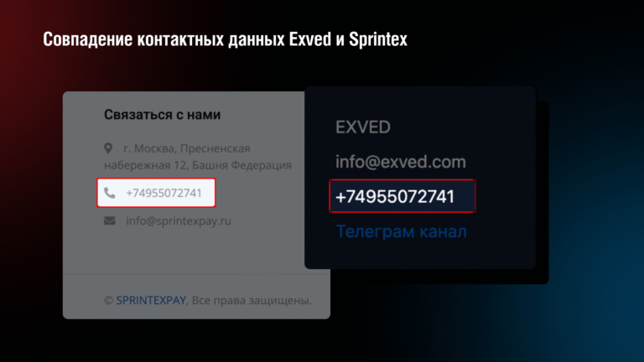Click the copyright symbol before SPRINTEXPAY

tap(108, 301)
